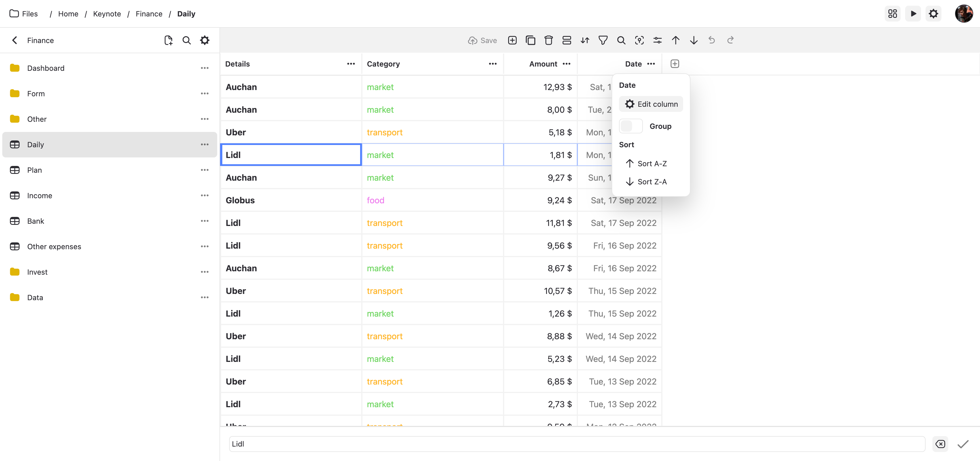Click the delete trash icon in toolbar
The image size is (980, 461).
(x=548, y=40)
